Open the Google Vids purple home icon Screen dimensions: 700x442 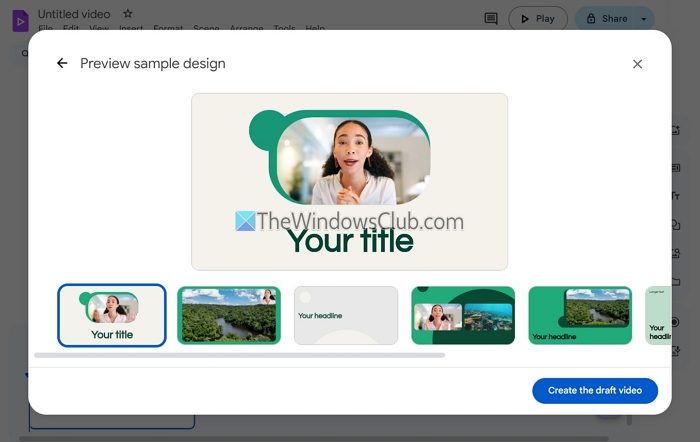[x=20, y=21]
